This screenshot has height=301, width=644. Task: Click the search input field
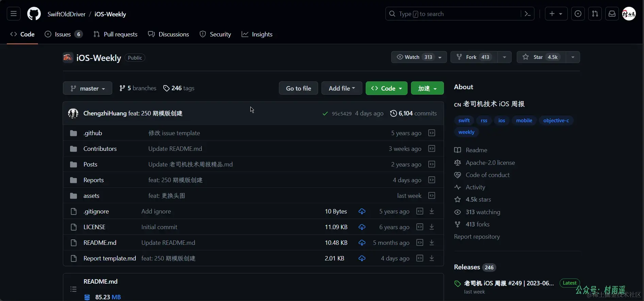pyautogui.click(x=460, y=14)
